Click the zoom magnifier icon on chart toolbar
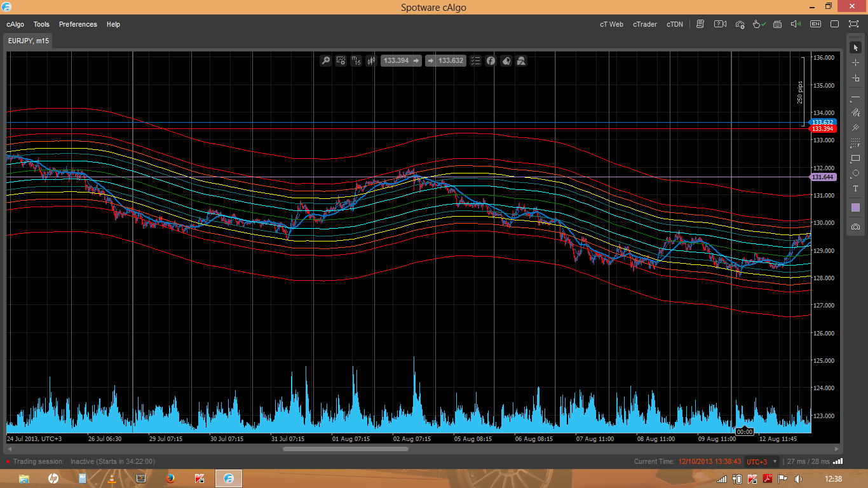The image size is (868, 488). click(x=326, y=61)
